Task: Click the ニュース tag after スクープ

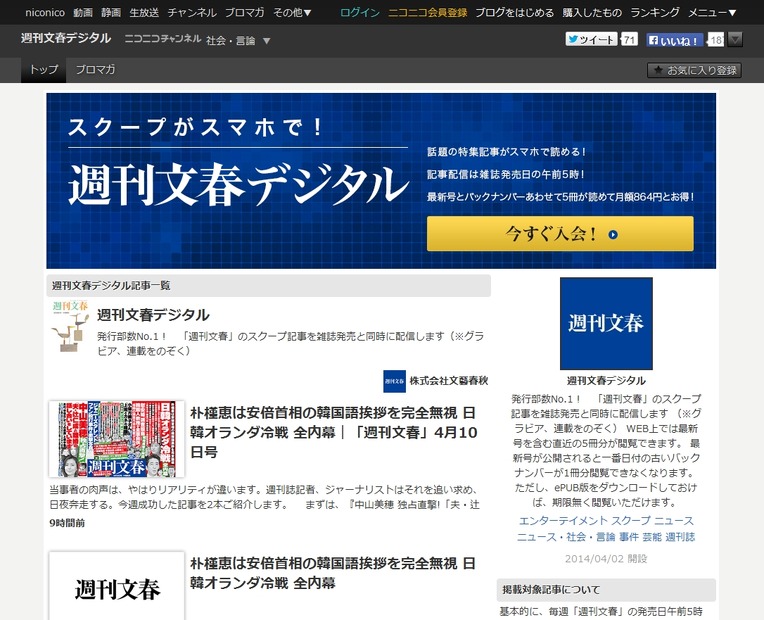Action: tap(674, 521)
